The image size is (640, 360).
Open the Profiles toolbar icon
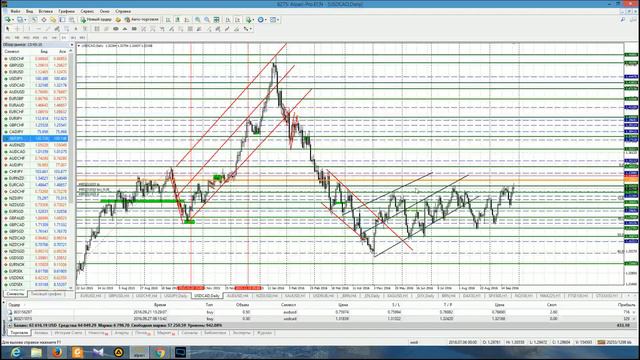coord(20,20)
